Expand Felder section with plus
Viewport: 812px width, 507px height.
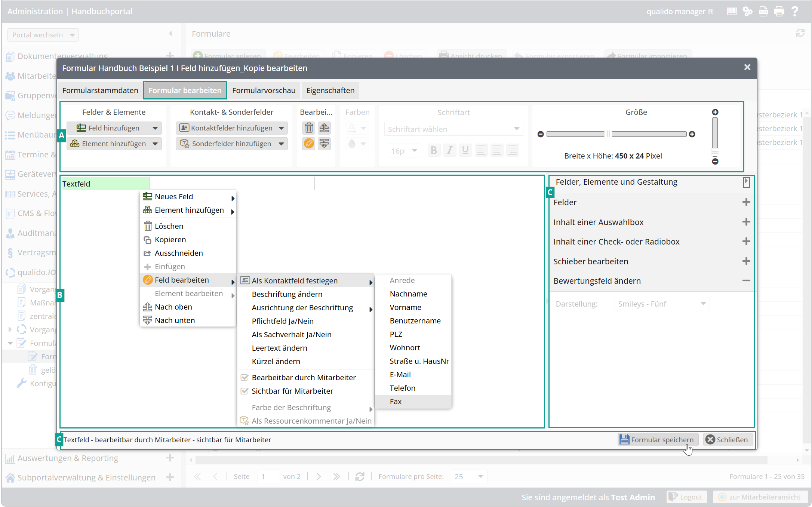(x=746, y=202)
